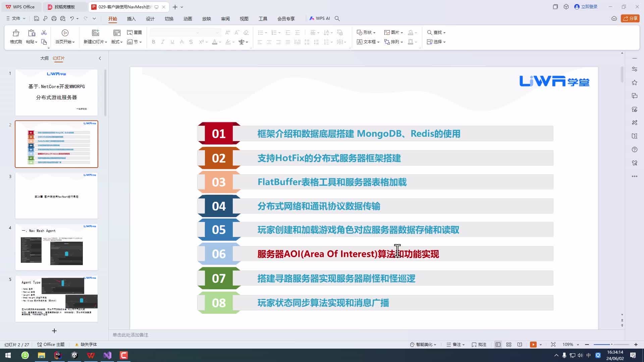
Task: Switch to slide sorter grid view
Action: coord(508,345)
